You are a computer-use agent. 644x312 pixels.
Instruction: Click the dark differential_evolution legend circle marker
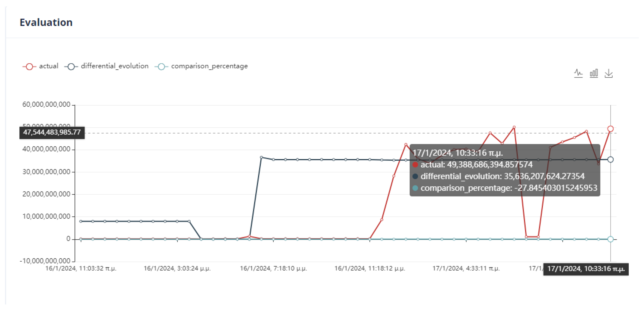(71, 66)
